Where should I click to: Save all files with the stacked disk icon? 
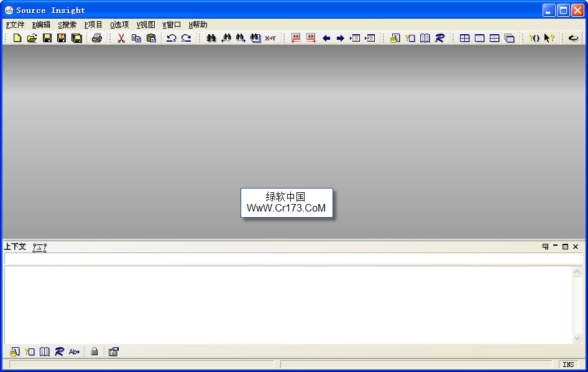(x=77, y=38)
